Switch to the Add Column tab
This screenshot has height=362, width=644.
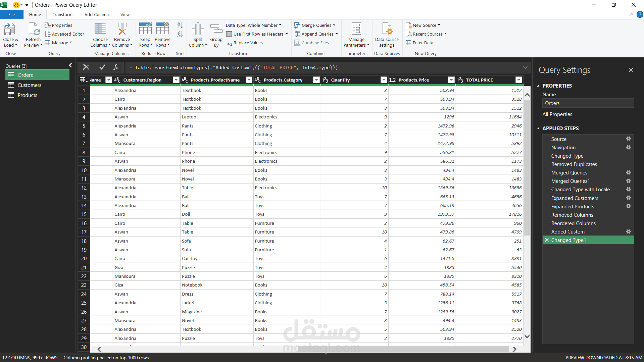point(97,14)
